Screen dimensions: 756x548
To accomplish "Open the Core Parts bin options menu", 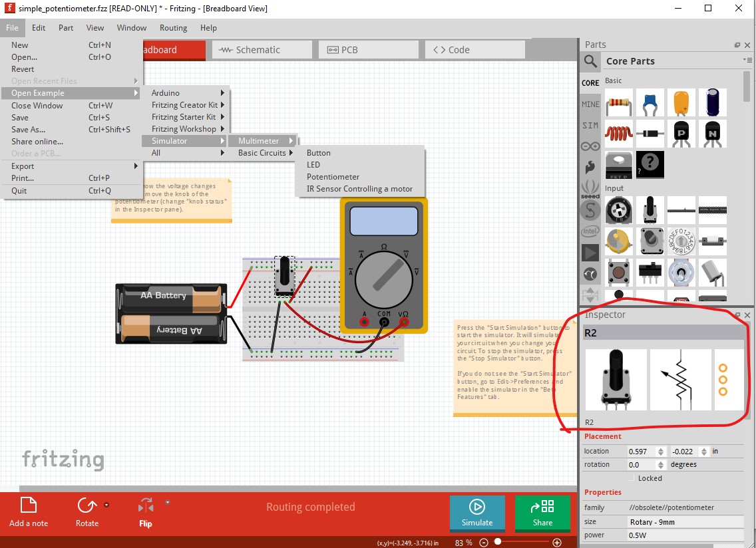I will [747, 61].
